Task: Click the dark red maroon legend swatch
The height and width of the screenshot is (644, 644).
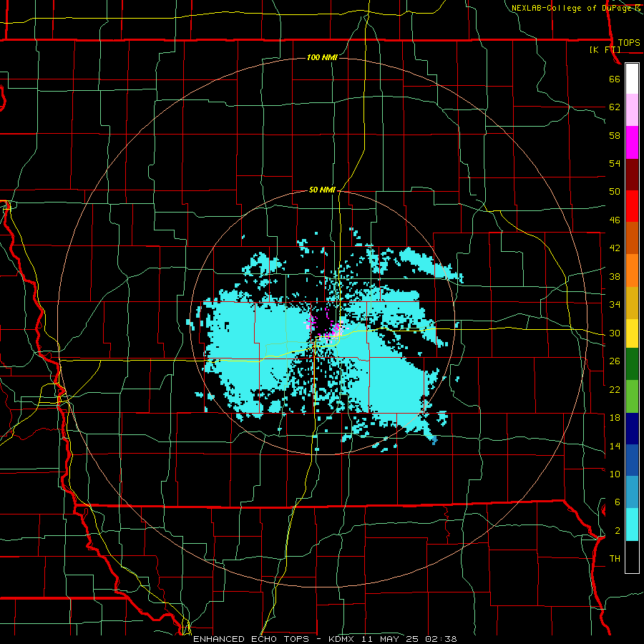Action: [632, 175]
